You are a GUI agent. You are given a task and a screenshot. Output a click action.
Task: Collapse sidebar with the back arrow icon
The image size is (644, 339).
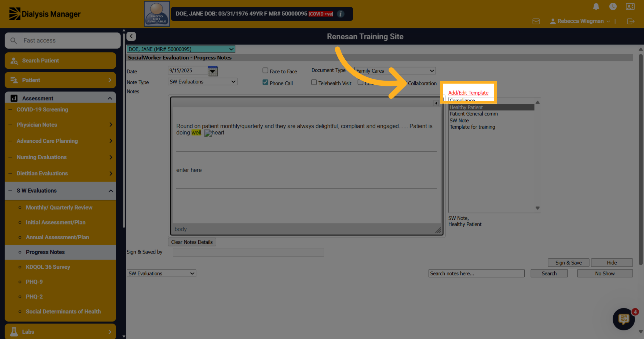(131, 36)
